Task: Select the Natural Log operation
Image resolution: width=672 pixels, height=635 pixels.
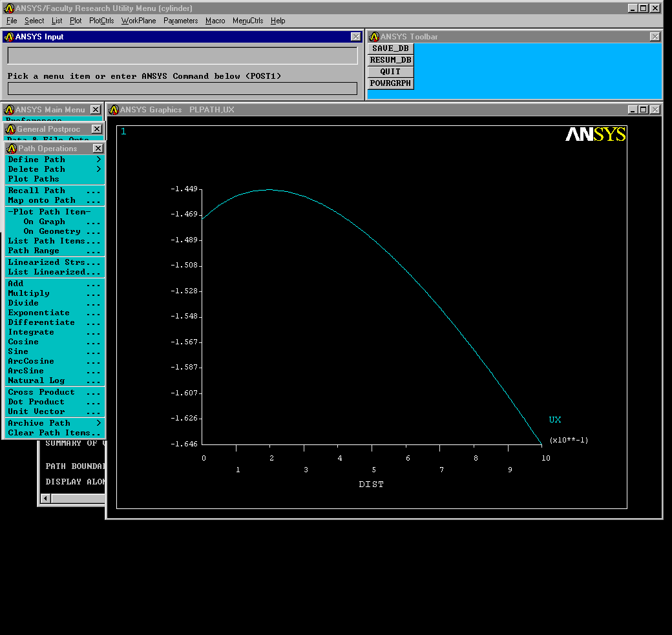Action: click(x=54, y=380)
